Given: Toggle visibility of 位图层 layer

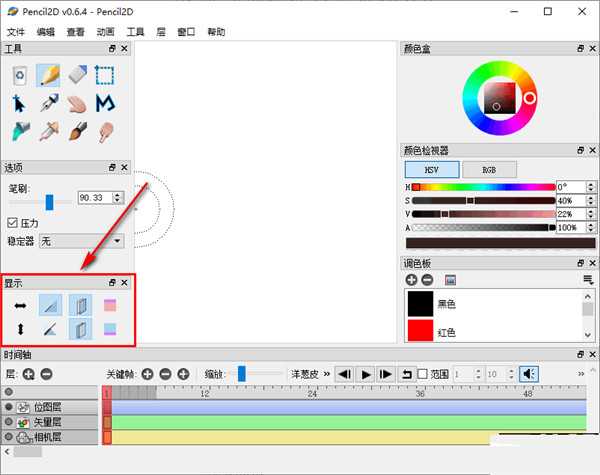Looking at the screenshot, I should click(x=8, y=407).
